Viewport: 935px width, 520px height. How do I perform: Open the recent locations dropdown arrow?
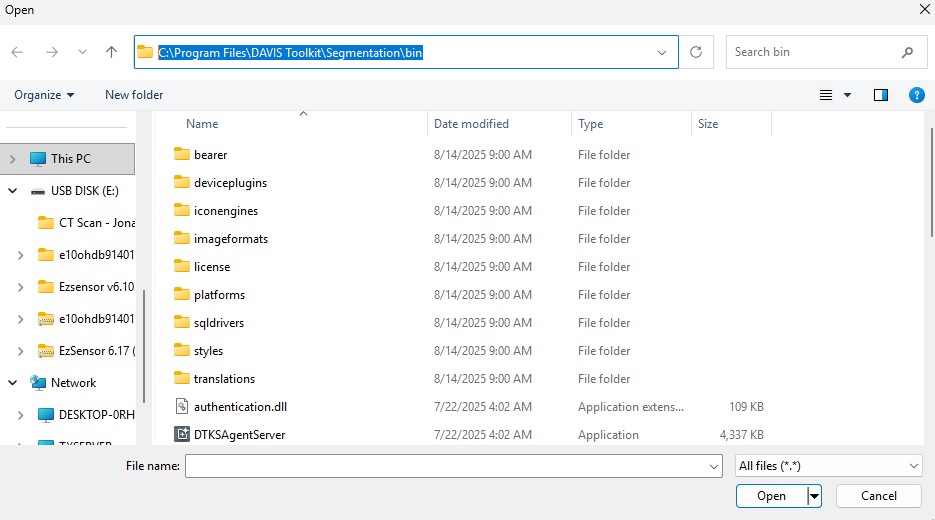pyautogui.click(x=82, y=52)
